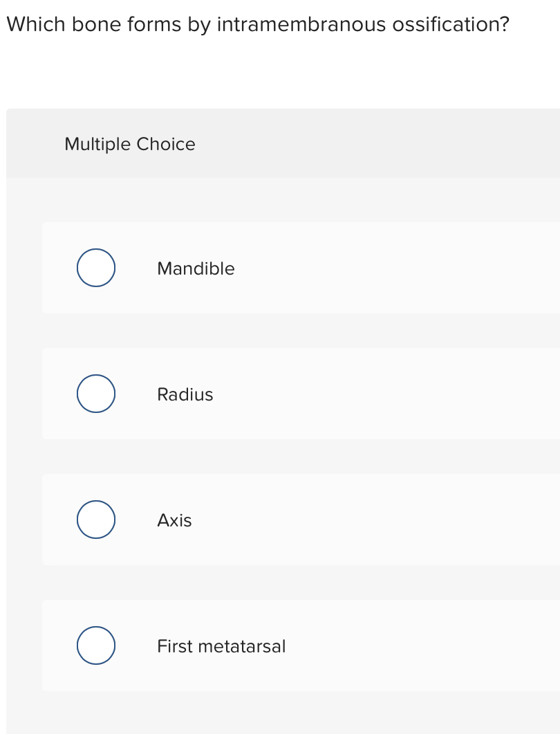Click the word "intramembranous" in the question
The width and height of the screenshot is (560, 734).
click(x=302, y=25)
